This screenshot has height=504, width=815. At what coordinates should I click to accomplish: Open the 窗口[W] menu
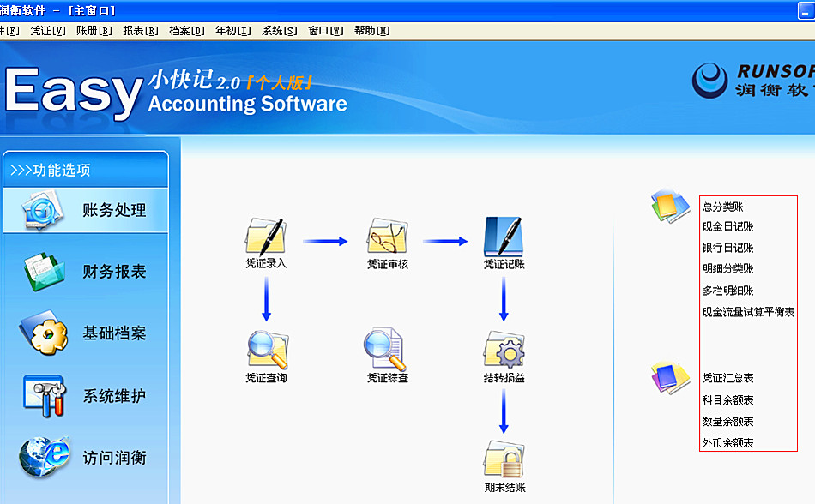pos(325,31)
